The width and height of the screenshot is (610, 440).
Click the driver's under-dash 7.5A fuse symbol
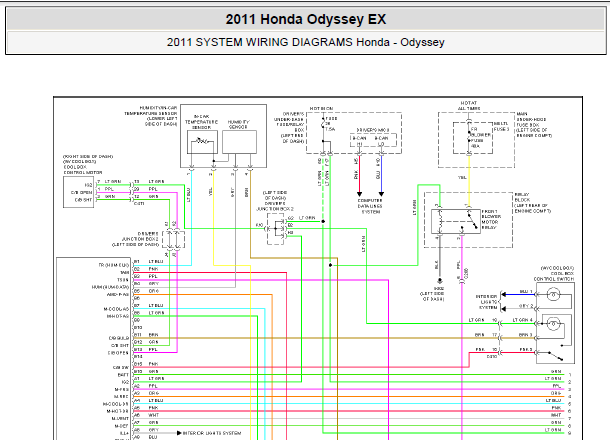324,125
